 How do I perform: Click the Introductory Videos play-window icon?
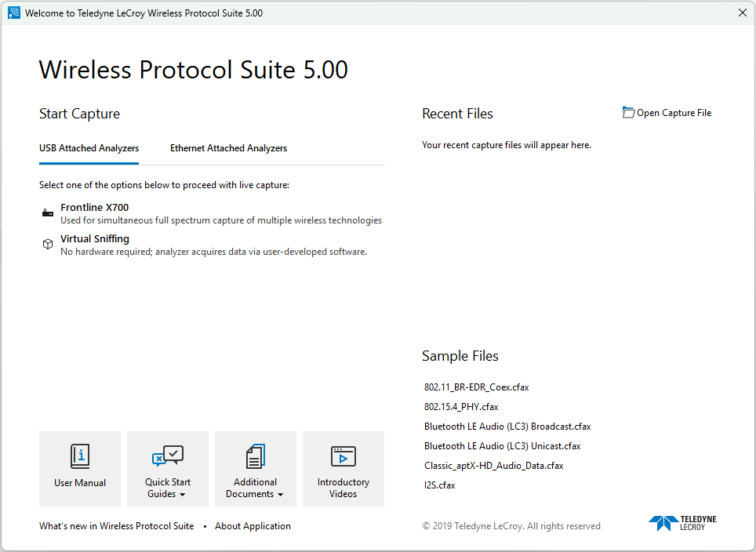tap(343, 456)
